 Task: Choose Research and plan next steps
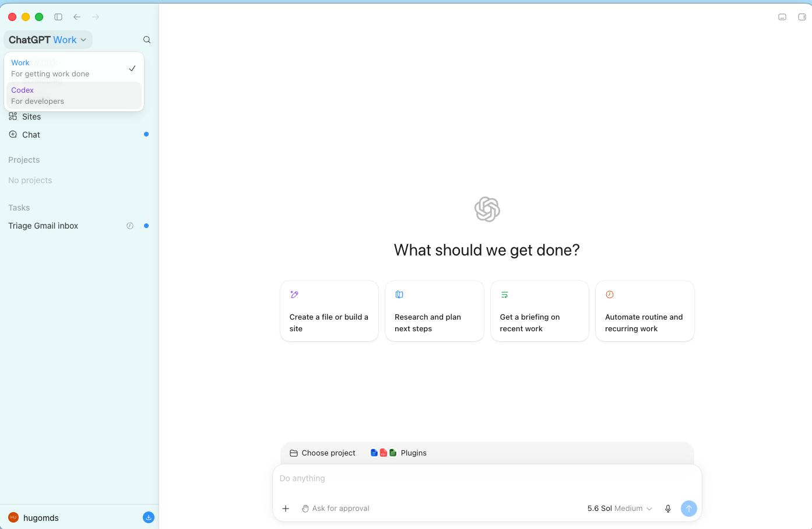pyautogui.click(x=434, y=311)
